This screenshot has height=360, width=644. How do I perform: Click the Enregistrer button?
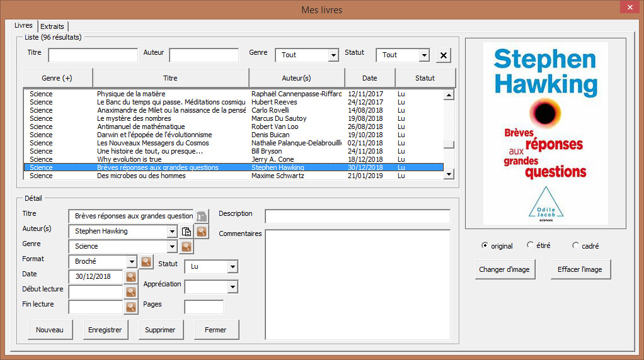click(x=105, y=330)
